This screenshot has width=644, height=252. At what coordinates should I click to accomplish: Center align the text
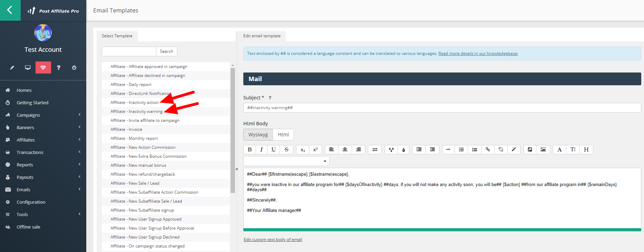pyautogui.click(x=345, y=149)
